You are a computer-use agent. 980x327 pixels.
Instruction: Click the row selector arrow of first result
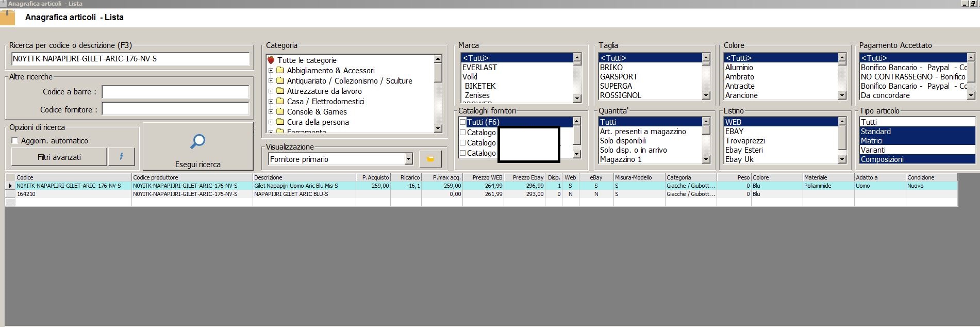[x=10, y=186]
